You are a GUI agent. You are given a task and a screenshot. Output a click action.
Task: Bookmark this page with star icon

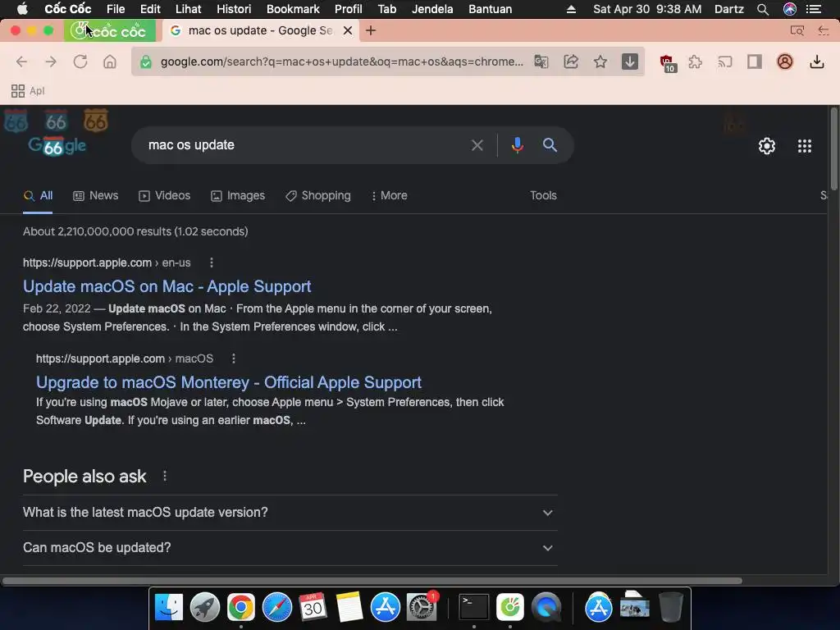pyautogui.click(x=600, y=62)
